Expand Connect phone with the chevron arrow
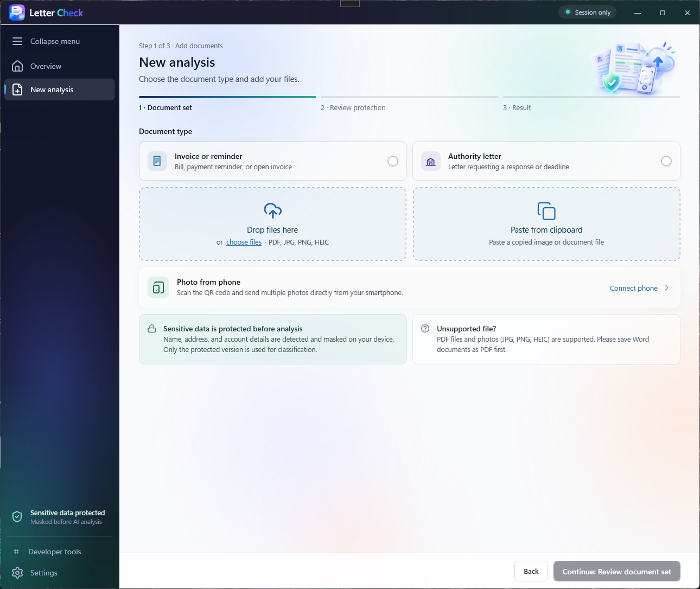Screen dimensions: 700x589 coord(667,288)
